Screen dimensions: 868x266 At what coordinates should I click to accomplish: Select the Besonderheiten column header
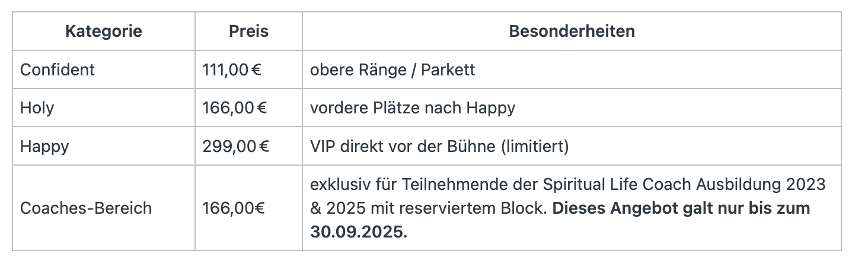pyautogui.click(x=572, y=31)
